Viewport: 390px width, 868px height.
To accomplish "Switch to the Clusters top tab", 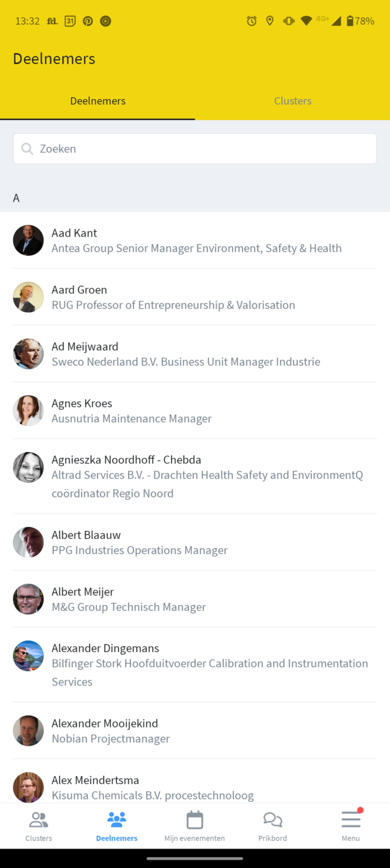I will tap(292, 101).
